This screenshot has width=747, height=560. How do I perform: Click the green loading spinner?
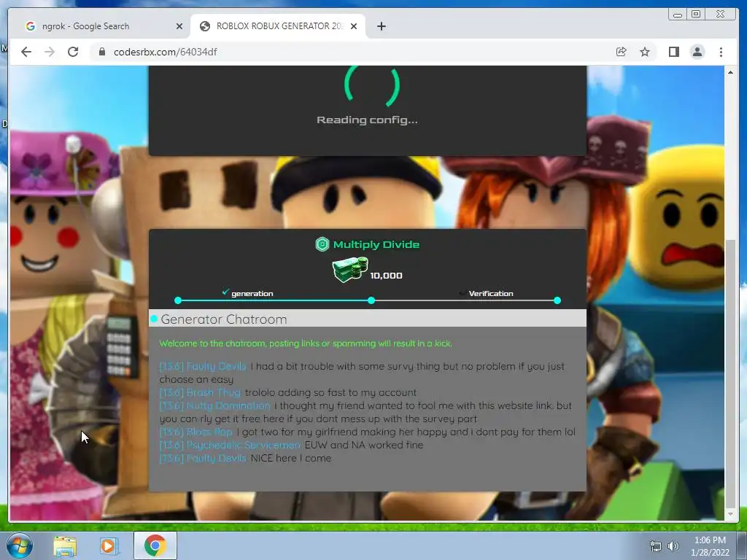point(371,86)
